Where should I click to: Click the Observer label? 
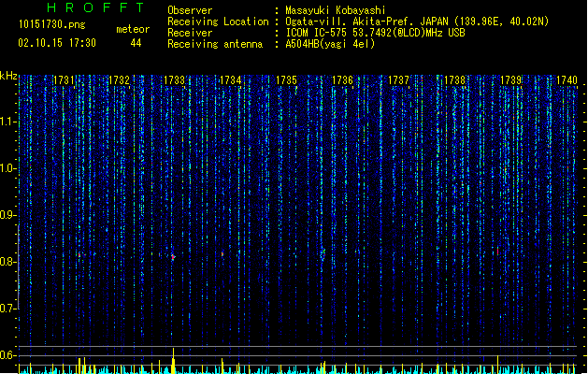(190, 10)
